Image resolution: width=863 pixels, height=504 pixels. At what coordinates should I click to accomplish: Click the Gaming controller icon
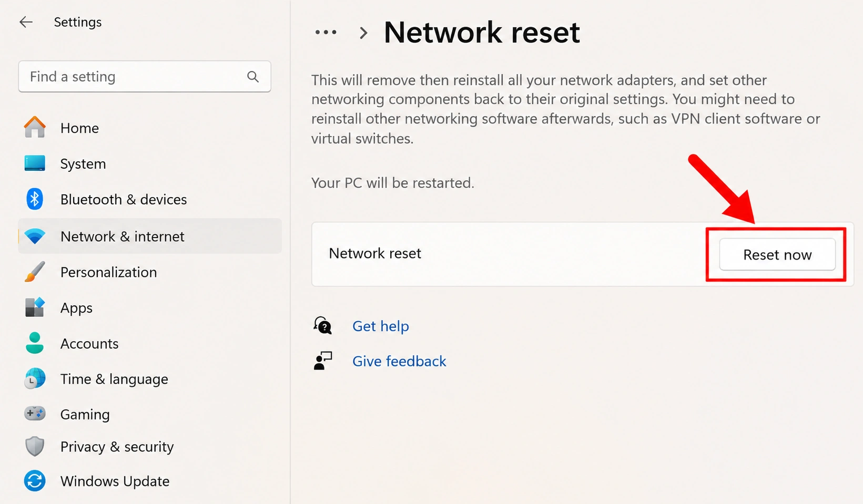[x=35, y=414]
